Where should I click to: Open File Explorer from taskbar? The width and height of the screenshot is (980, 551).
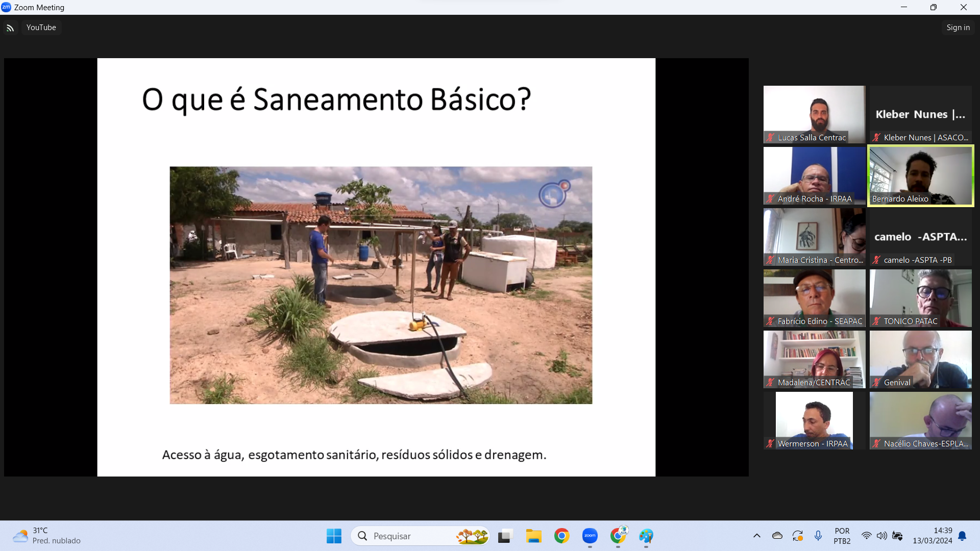pos(533,536)
